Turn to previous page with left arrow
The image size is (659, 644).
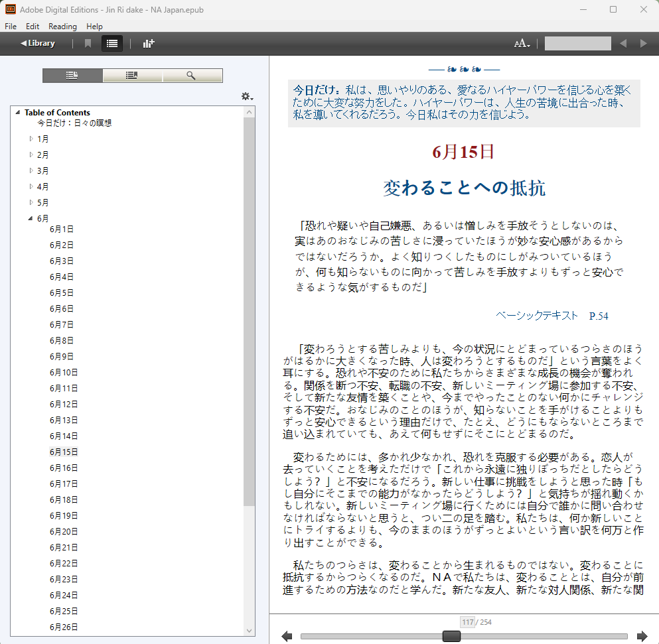coord(287,637)
